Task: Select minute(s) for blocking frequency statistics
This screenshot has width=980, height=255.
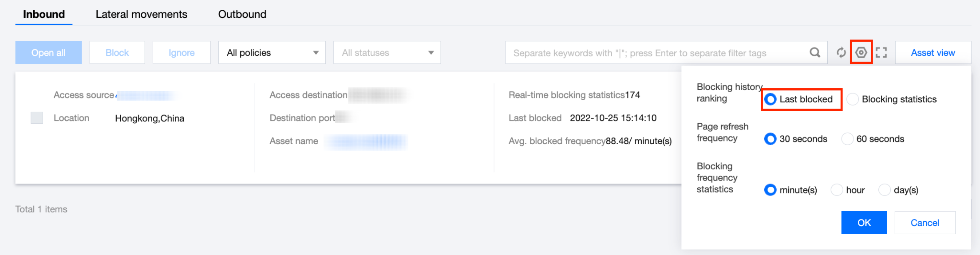Action: [x=771, y=190]
